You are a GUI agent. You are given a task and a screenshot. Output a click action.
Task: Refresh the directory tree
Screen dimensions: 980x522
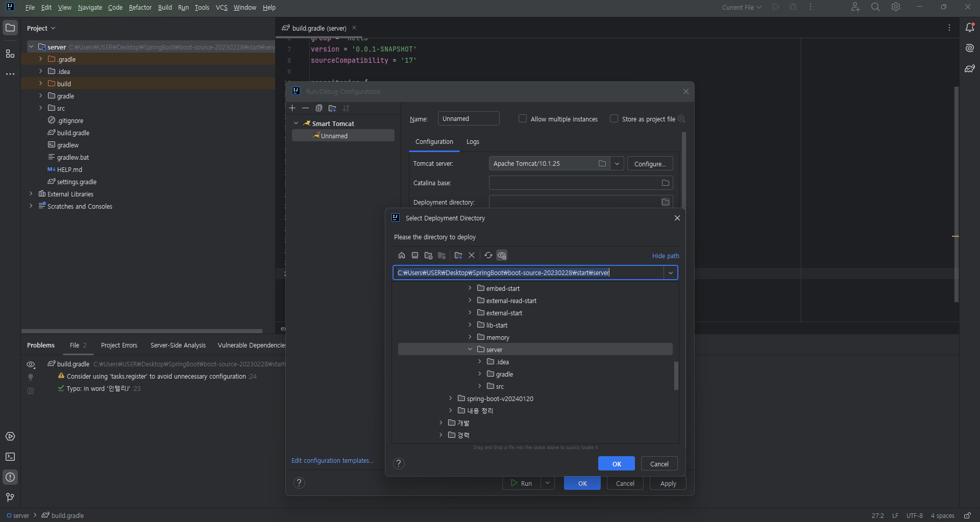click(x=488, y=256)
